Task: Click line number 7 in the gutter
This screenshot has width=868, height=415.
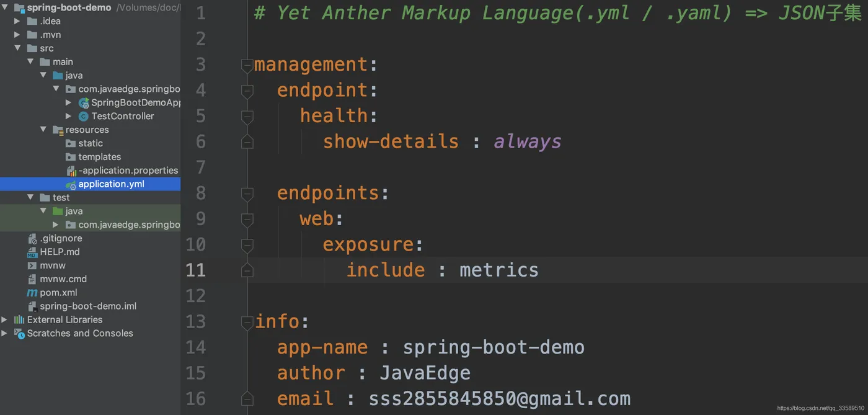Action: pos(200,167)
